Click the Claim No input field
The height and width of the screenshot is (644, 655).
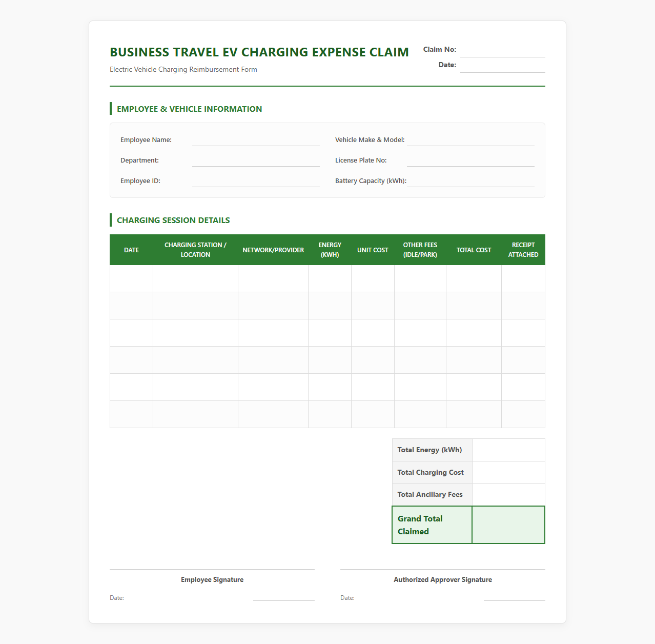[x=503, y=51]
